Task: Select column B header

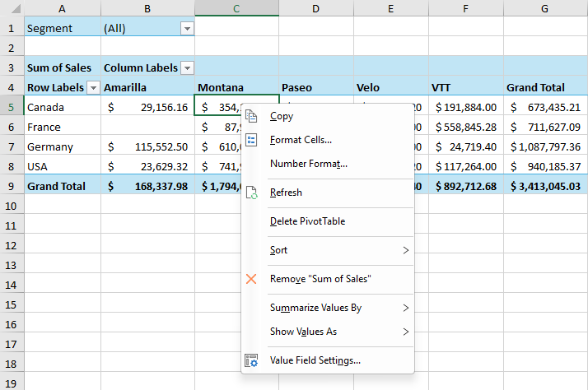Action: [x=147, y=8]
